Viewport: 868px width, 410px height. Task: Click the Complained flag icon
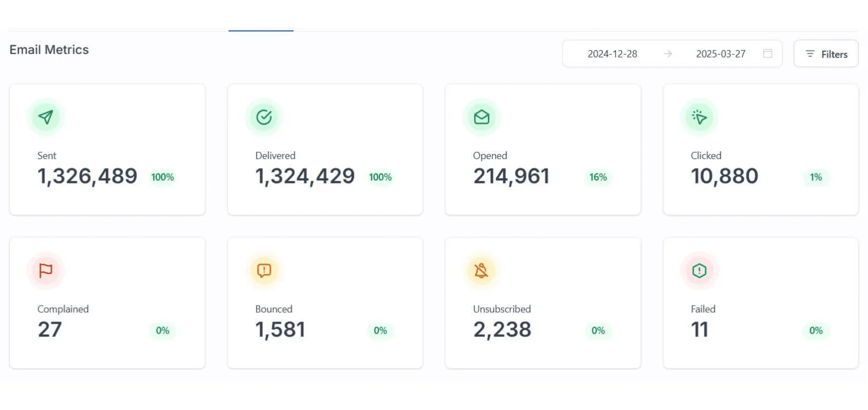click(x=46, y=270)
